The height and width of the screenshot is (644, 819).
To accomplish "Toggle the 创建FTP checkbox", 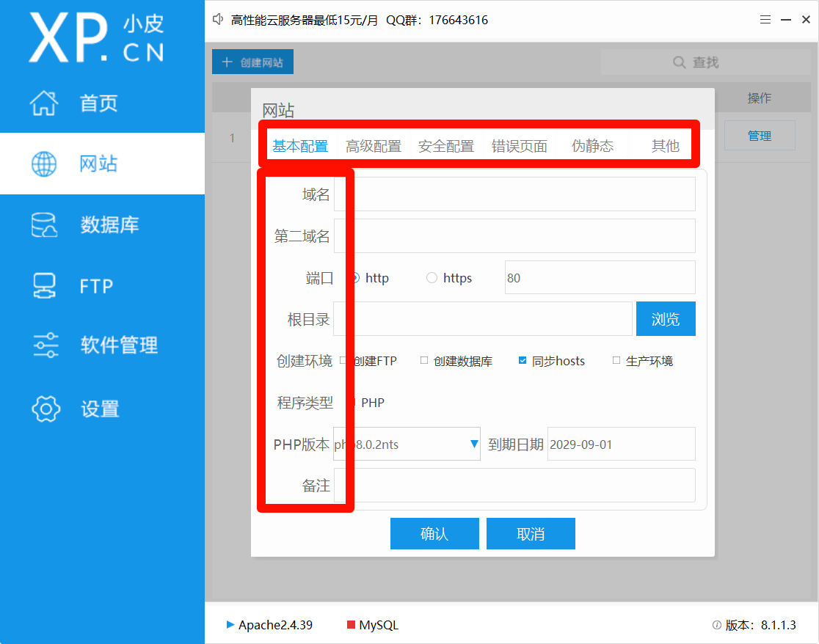I will [343, 360].
